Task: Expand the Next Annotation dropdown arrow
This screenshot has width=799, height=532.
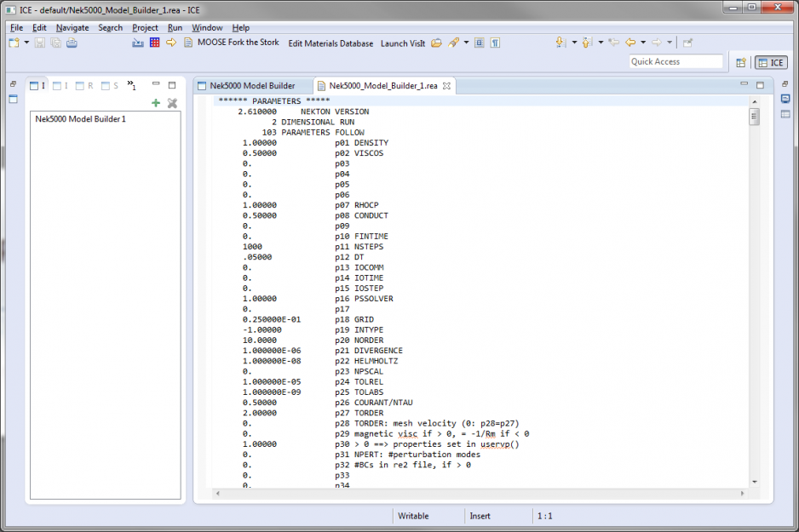Action: point(575,43)
